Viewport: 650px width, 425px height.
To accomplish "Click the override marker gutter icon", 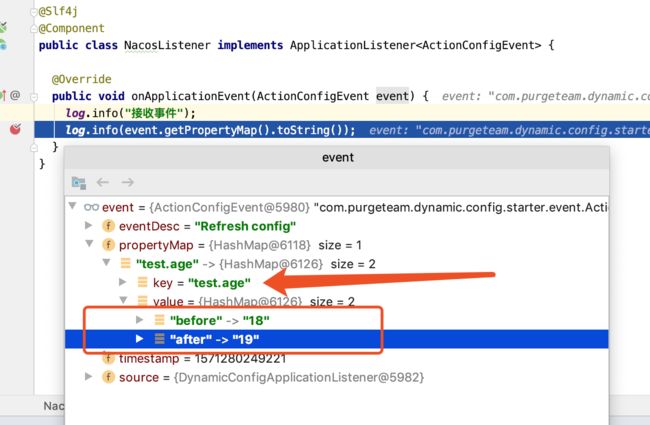I will (3, 96).
